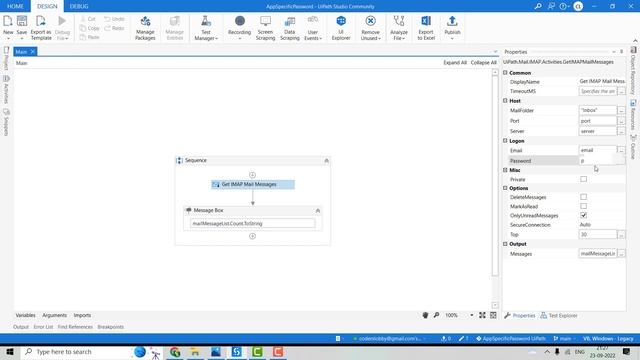Collapse the Message Box activity
This screenshot has width=640, height=360.
tap(318, 211)
